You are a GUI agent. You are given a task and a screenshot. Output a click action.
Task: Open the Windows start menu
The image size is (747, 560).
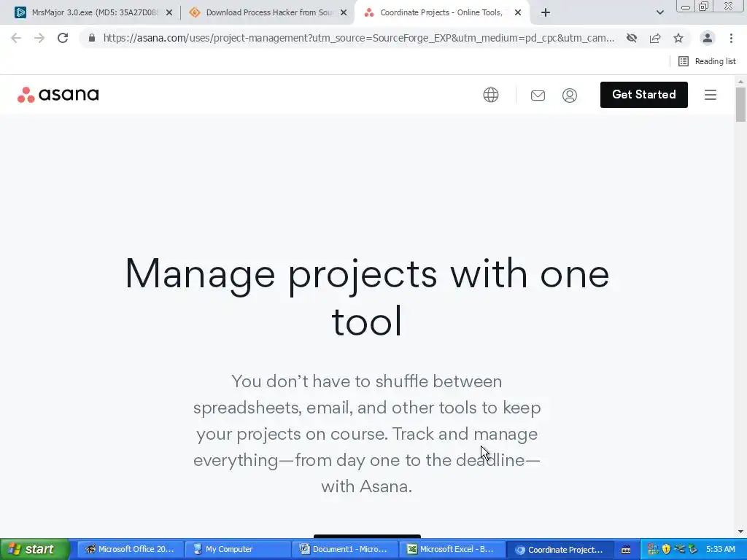tap(34, 549)
